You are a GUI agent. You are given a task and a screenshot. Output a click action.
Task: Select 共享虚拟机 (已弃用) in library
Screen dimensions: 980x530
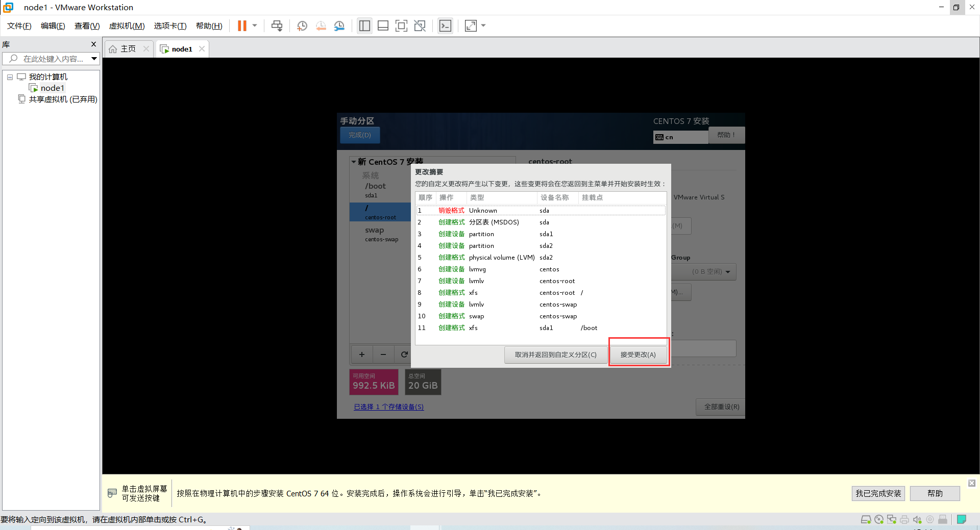pyautogui.click(x=63, y=99)
